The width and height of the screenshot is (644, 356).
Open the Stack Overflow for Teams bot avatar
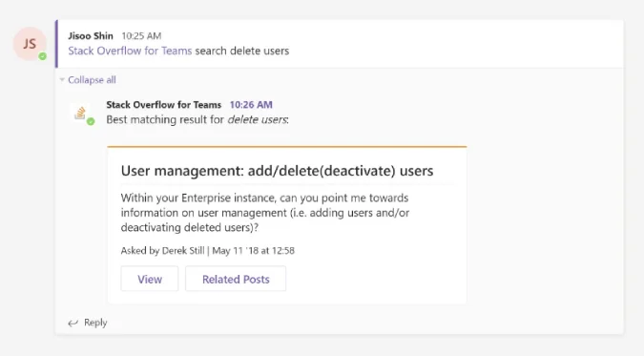click(80, 113)
